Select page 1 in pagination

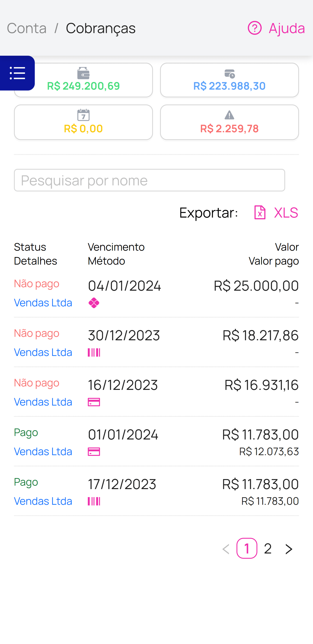247,548
